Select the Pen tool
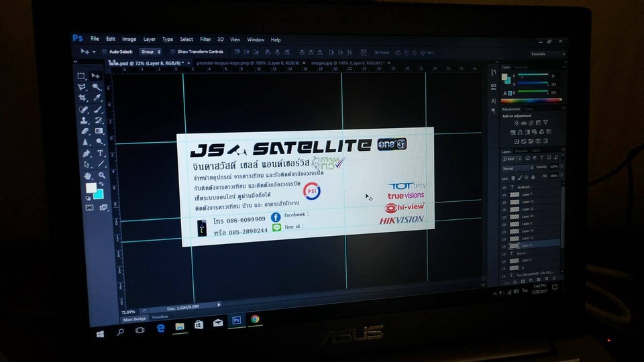This screenshot has height=362, width=644. pyautogui.click(x=86, y=154)
